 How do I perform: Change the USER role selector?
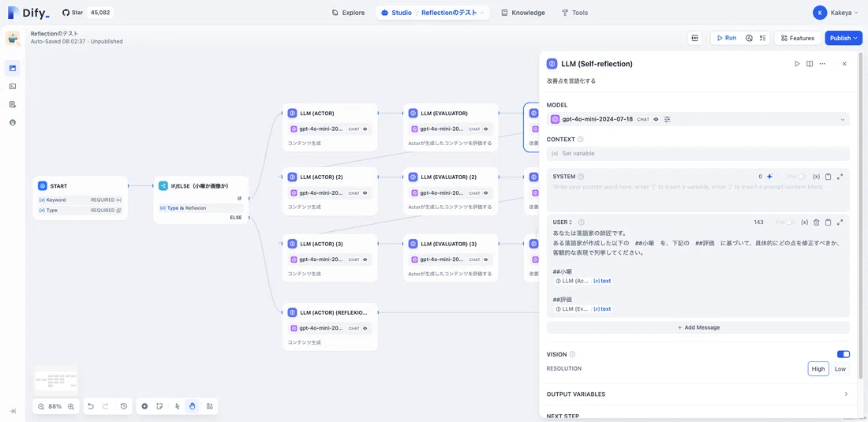coord(563,222)
